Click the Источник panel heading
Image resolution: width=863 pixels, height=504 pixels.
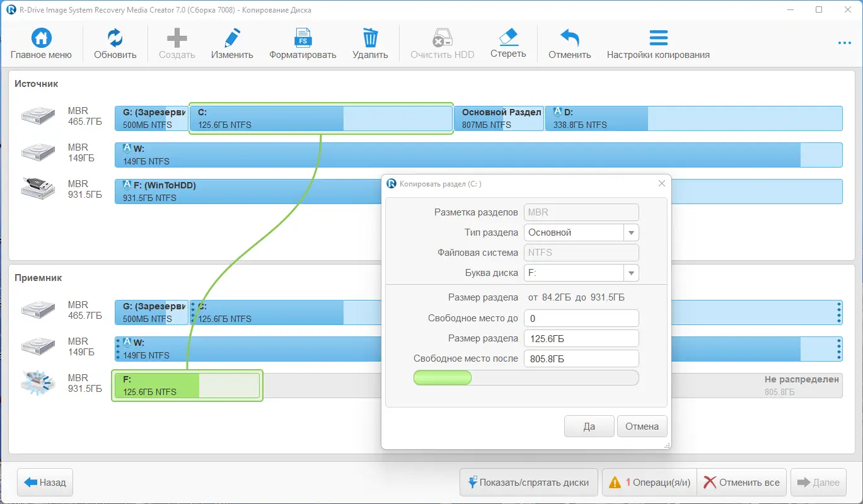pos(37,84)
